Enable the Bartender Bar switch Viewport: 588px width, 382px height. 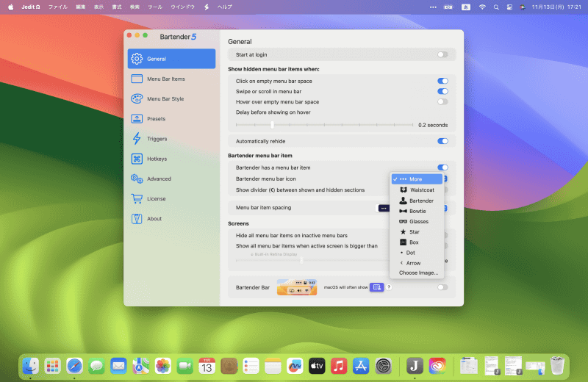point(442,287)
